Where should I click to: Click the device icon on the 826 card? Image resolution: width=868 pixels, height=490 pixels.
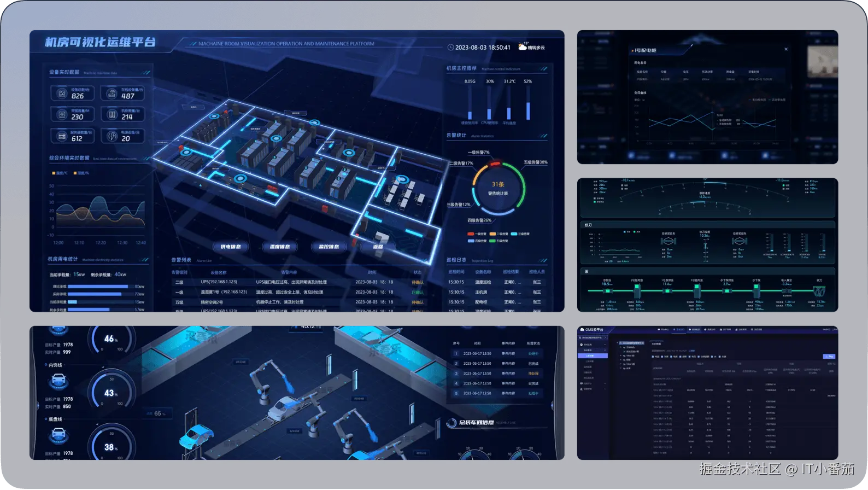(62, 94)
